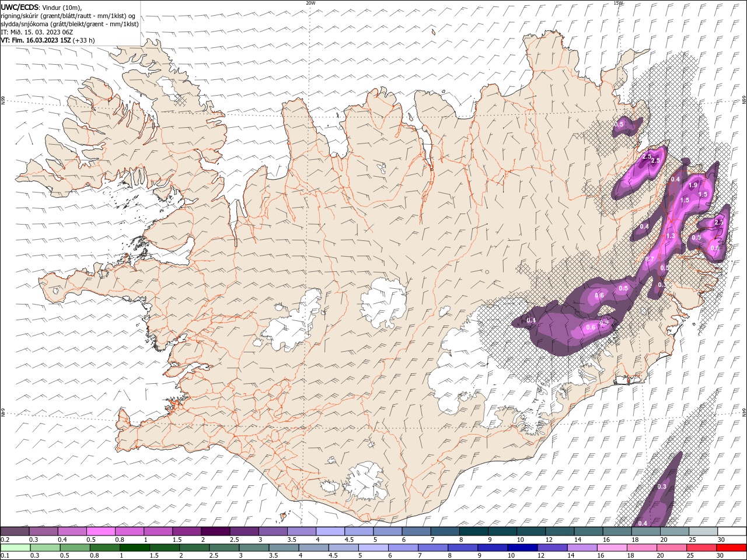Screen dimensions: 747x560
Task: Pick rain legend swatch between 14 and 16
Action: [x=581, y=548]
